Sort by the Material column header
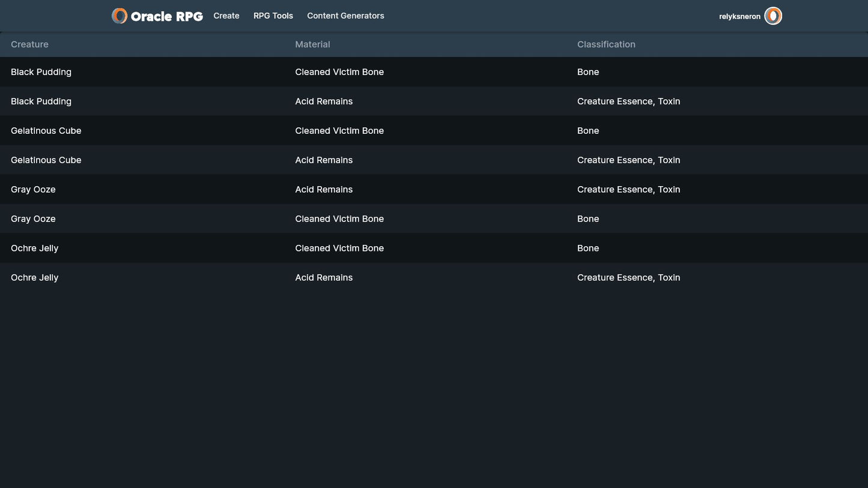Image resolution: width=868 pixels, height=488 pixels. tap(312, 44)
